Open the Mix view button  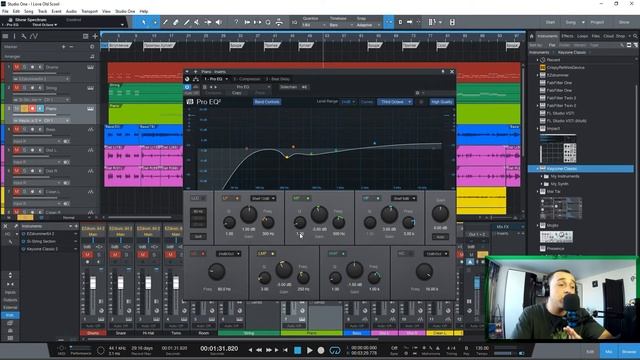click(609, 351)
